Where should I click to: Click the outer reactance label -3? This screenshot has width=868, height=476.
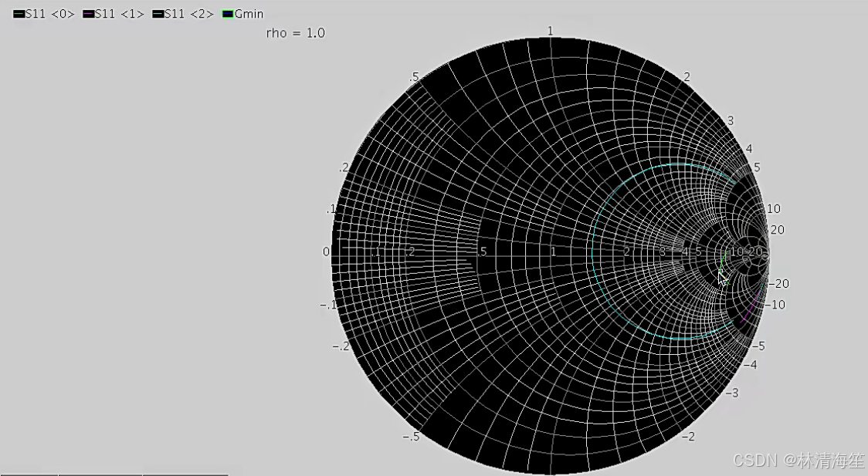click(732, 393)
